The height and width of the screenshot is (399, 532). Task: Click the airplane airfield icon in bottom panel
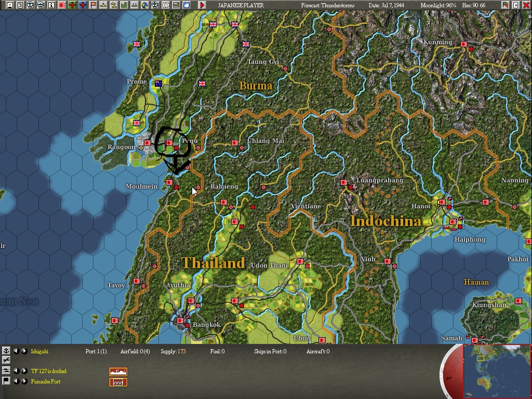tap(6, 360)
